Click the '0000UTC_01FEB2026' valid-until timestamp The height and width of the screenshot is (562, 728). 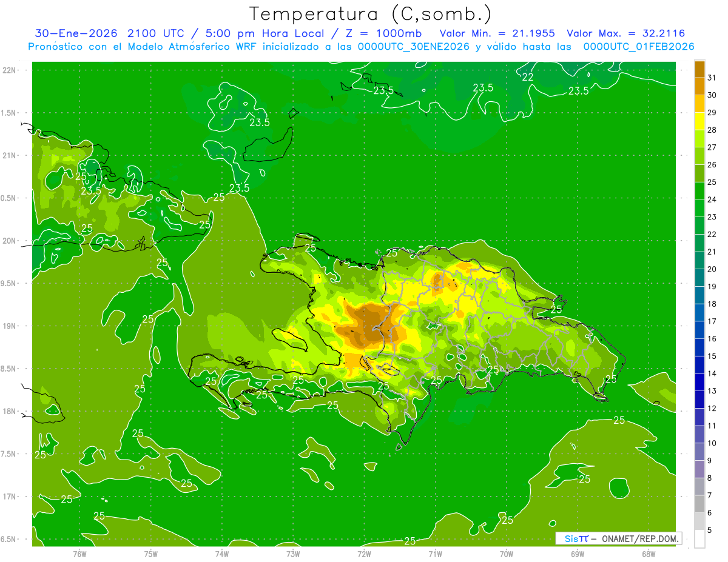(x=639, y=46)
